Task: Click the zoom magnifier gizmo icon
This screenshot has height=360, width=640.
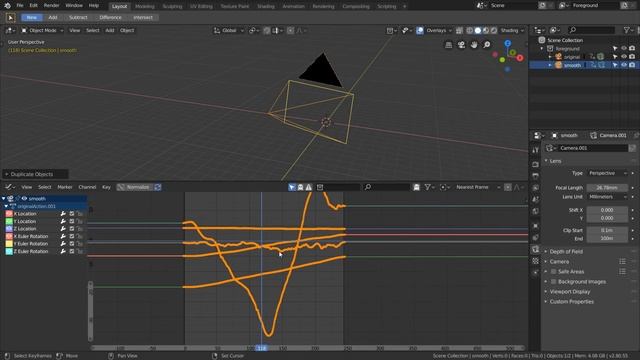Action: coord(487,45)
